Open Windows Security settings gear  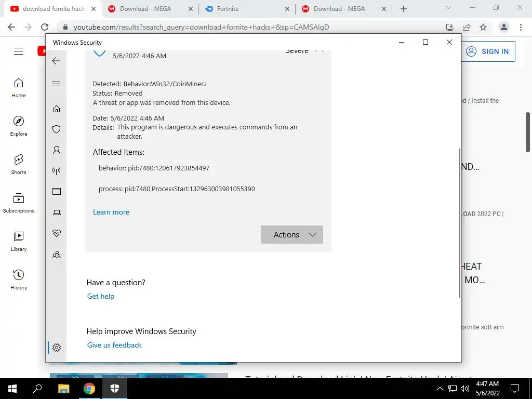coord(56,348)
